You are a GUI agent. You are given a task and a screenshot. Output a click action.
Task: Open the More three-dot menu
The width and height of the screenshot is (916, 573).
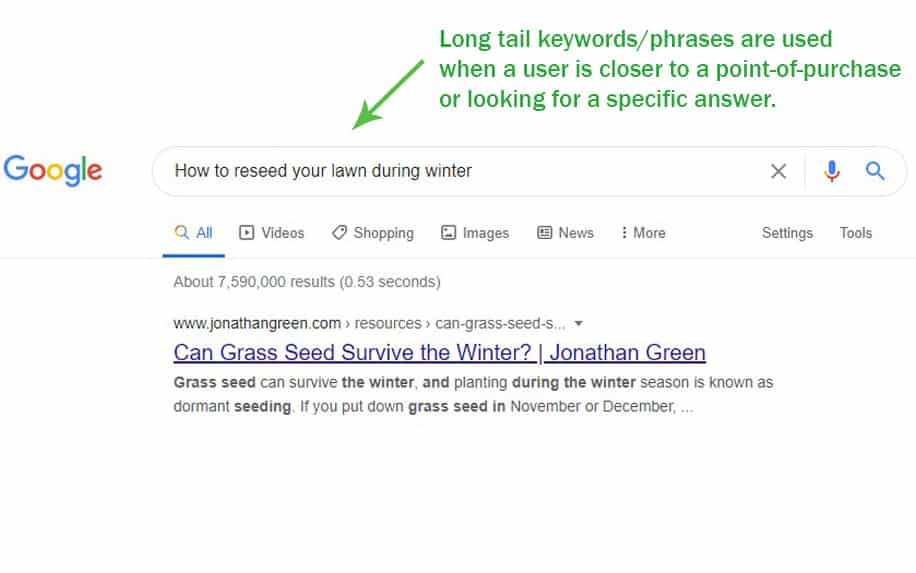[x=643, y=232]
